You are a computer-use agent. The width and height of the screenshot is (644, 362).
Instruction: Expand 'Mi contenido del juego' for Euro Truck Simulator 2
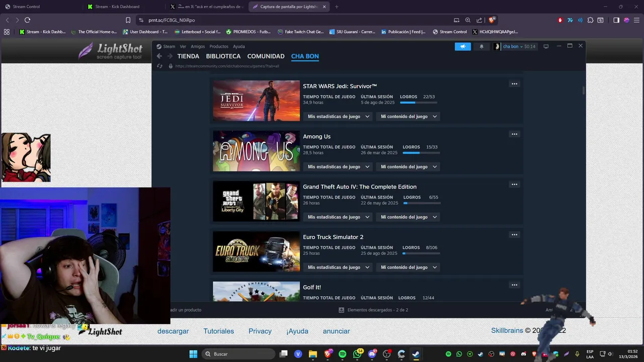pyautogui.click(x=408, y=267)
